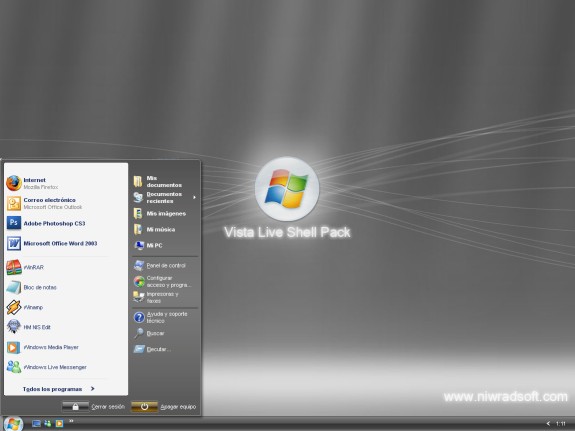This screenshot has width=575, height=431.
Task: Click "Correo electrónico" label
Action: (x=50, y=200)
